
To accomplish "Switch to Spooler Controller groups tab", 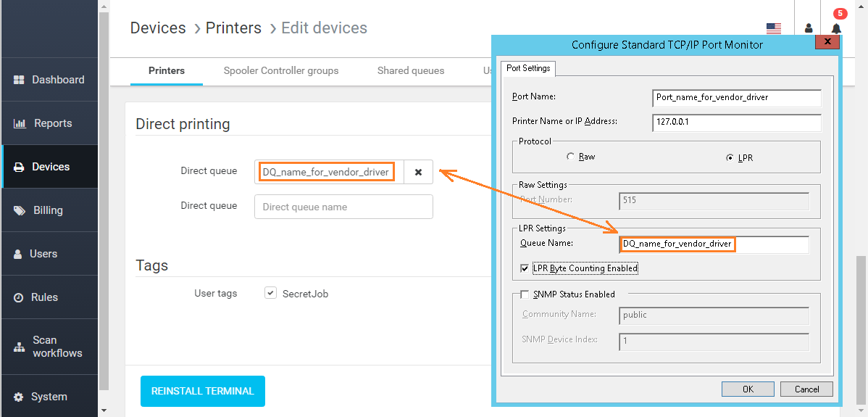I will coord(280,70).
